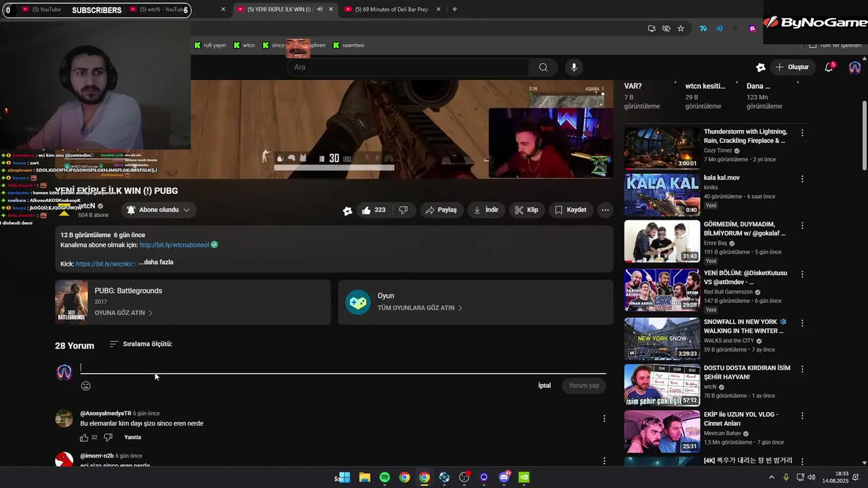Expand TÜM OYUNLARA GÖZ ATIN link

click(x=420, y=308)
